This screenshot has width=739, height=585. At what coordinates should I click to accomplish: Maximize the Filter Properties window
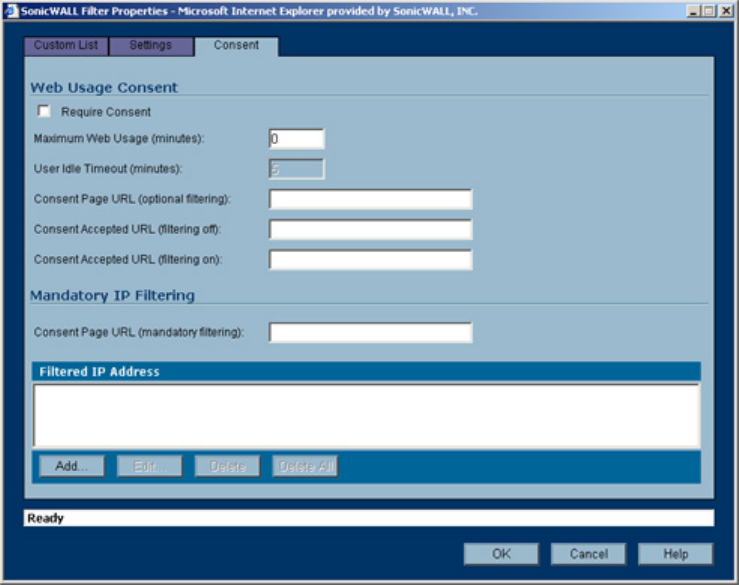click(x=708, y=11)
